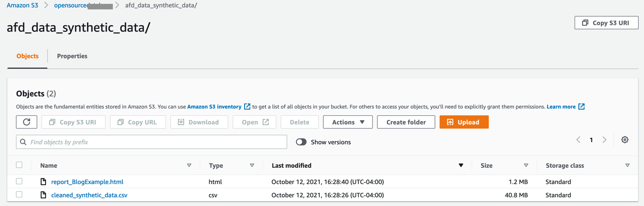Open the Actions dropdown menu
The width and height of the screenshot is (644, 206).
pos(348,122)
